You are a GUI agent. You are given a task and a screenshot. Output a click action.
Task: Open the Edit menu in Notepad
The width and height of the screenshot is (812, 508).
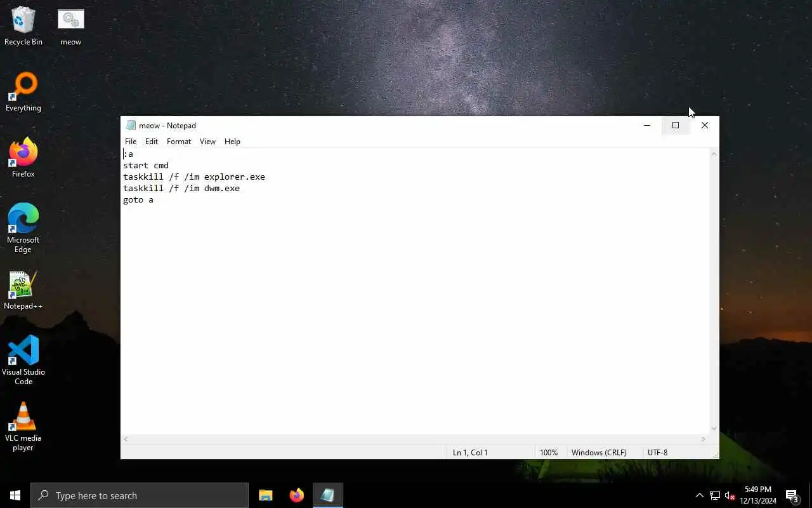click(152, 142)
